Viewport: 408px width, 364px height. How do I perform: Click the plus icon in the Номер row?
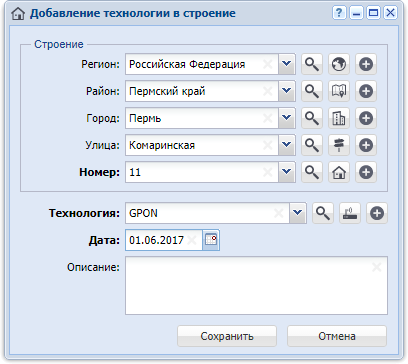pos(366,172)
